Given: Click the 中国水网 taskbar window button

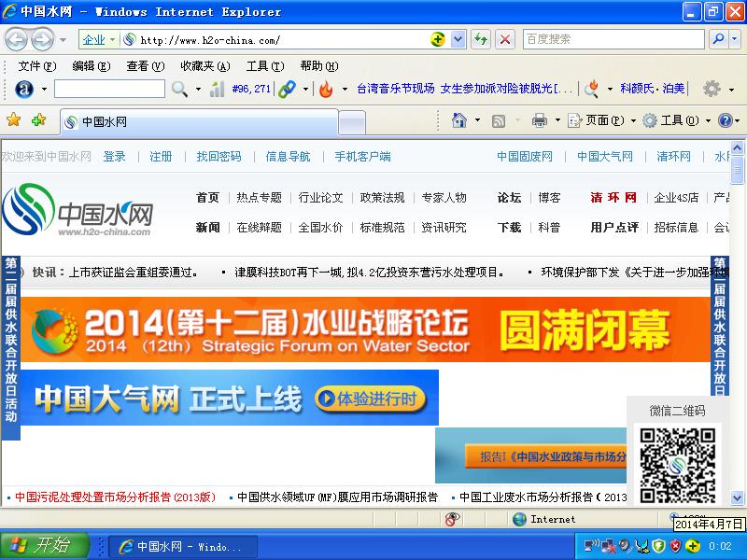Looking at the screenshot, I should [183, 546].
